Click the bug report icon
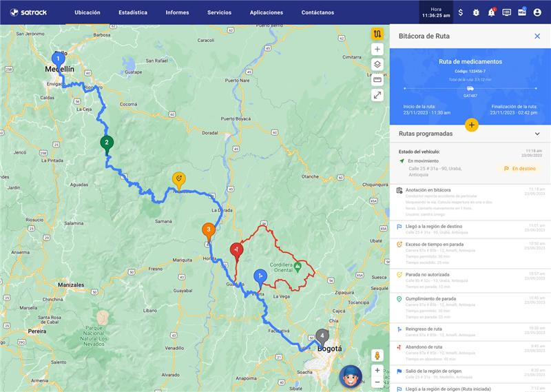 [x=476, y=12]
